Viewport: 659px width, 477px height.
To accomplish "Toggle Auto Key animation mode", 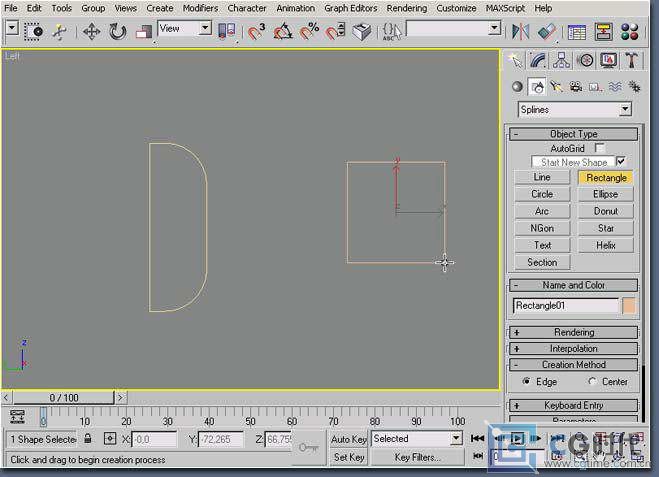I will [348, 439].
